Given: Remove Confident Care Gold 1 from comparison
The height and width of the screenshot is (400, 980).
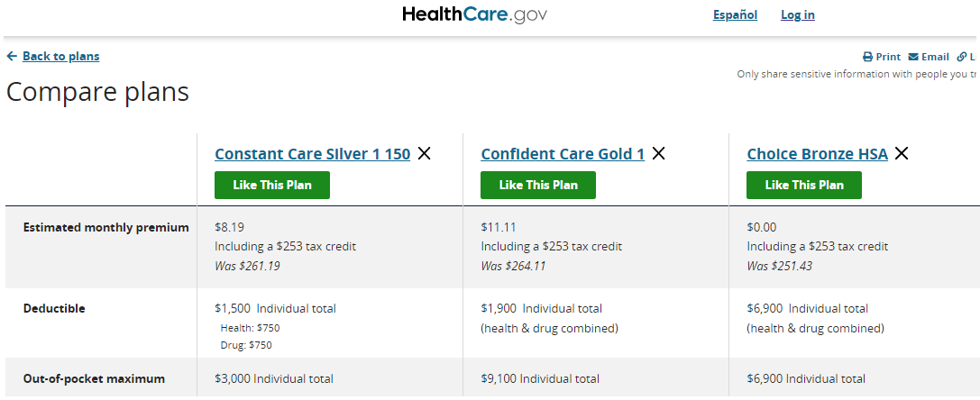Looking at the screenshot, I should [658, 154].
